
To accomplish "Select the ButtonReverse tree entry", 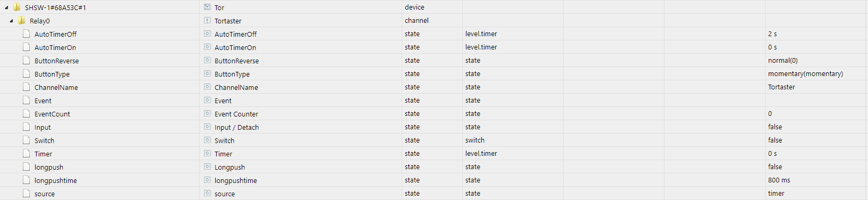I will pyautogui.click(x=56, y=61).
